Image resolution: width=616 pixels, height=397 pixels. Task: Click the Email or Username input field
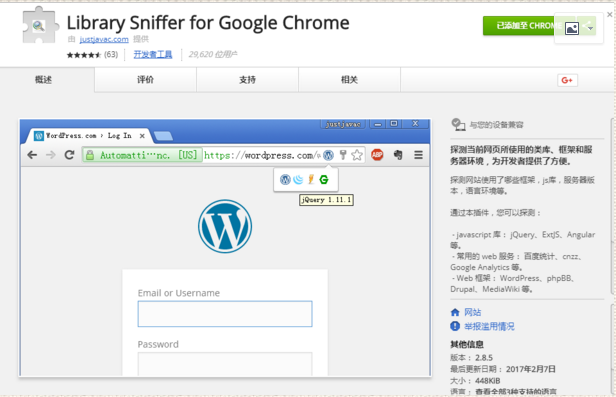[225, 314]
